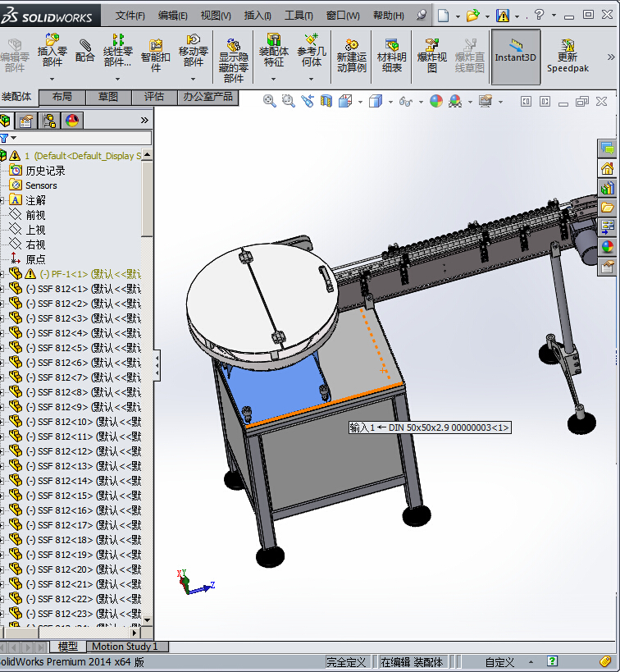Click Apply Scene icon
Viewport: 620px width, 672px height.
pos(455,101)
